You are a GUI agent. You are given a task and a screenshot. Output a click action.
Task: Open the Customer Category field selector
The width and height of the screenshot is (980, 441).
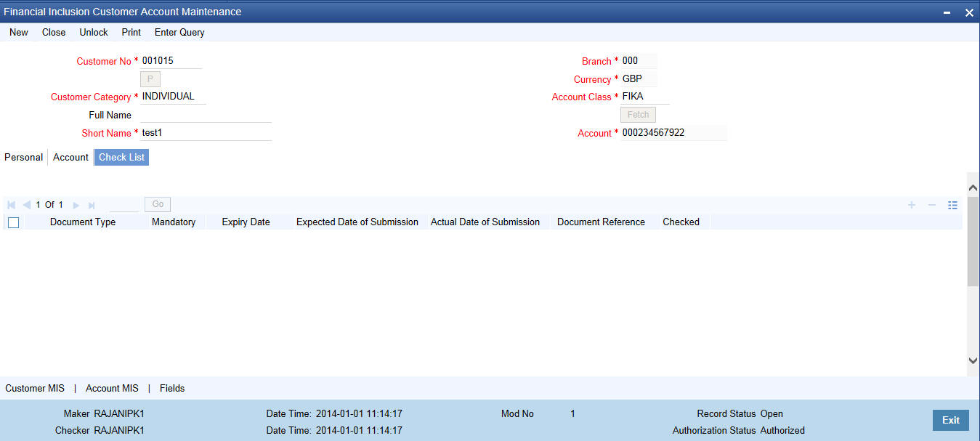[x=172, y=96]
